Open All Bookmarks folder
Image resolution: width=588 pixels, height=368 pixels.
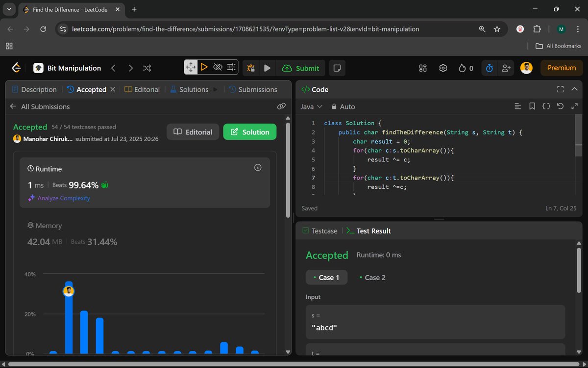coord(559,46)
